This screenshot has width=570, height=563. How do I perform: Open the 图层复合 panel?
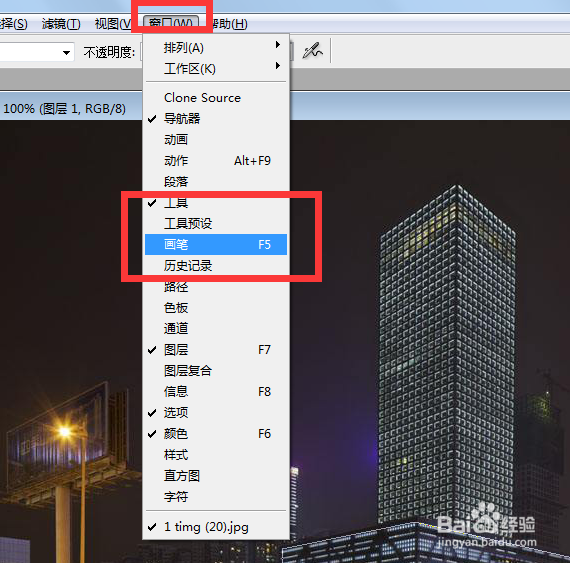[216, 371]
